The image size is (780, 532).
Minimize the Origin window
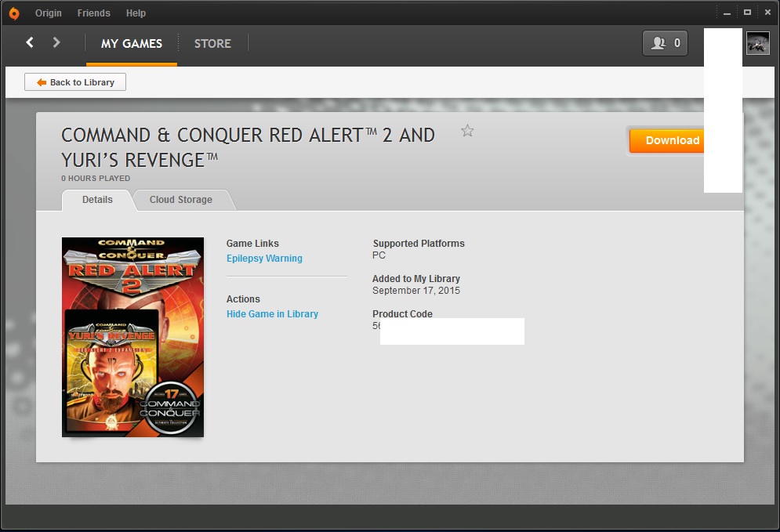tap(727, 13)
